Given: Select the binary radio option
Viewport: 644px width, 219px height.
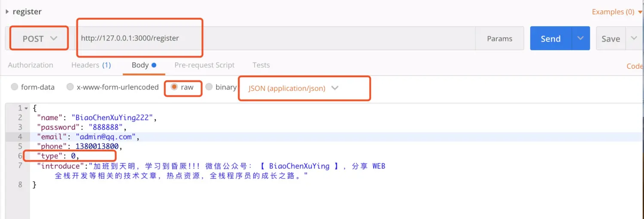Looking at the screenshot, I should [221, 87].
